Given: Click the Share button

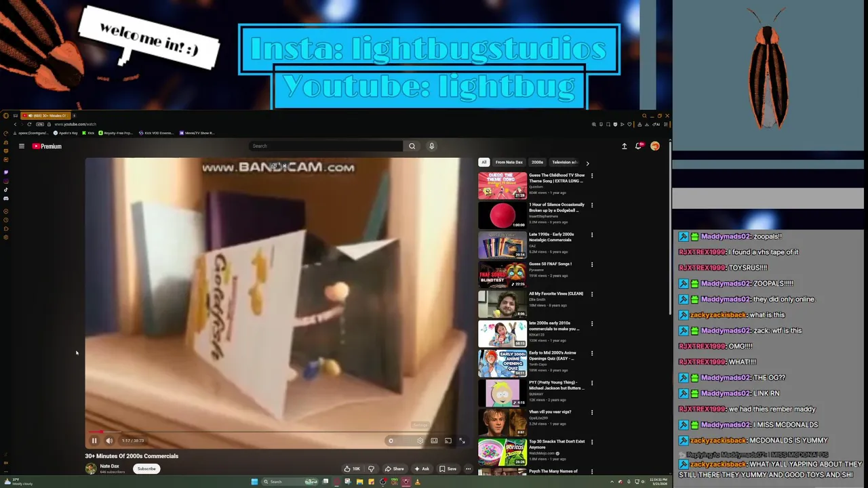Looking at the screenshot, I should click(x=394, y=468).
